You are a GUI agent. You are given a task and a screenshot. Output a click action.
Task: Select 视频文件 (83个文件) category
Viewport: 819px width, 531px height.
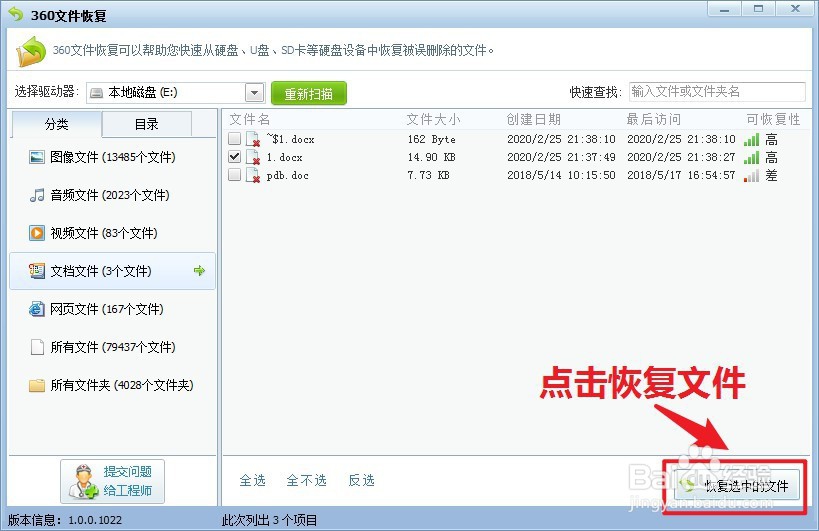point(112,233)
